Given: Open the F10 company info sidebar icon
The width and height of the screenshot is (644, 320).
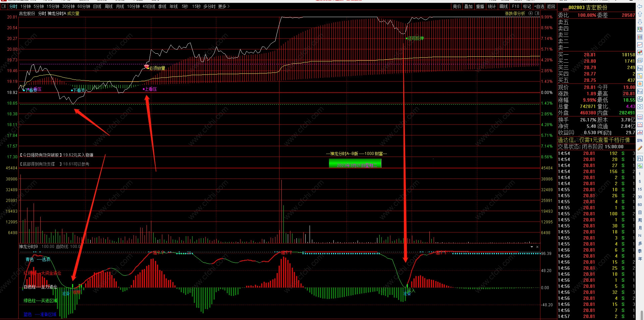Looking at the screenshot, I should pyautogui.click(x=640, y=68).
